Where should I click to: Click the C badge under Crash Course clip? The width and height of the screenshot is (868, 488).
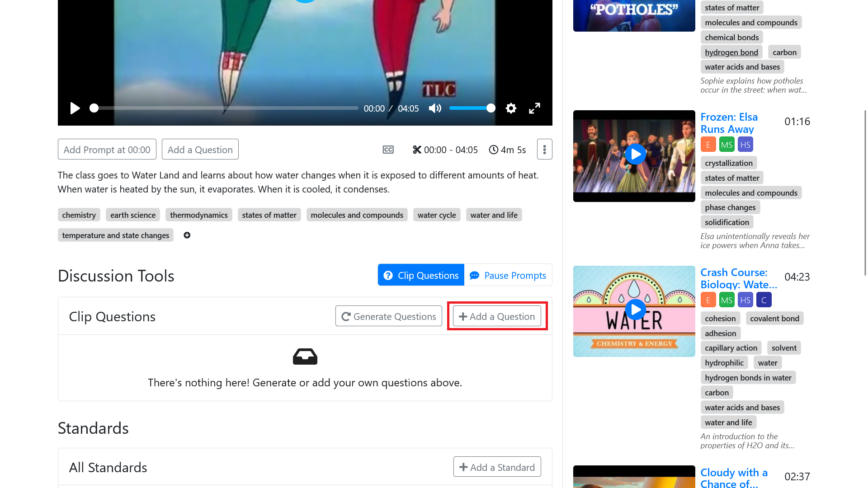pyautogui.click(x=764, y=300)
